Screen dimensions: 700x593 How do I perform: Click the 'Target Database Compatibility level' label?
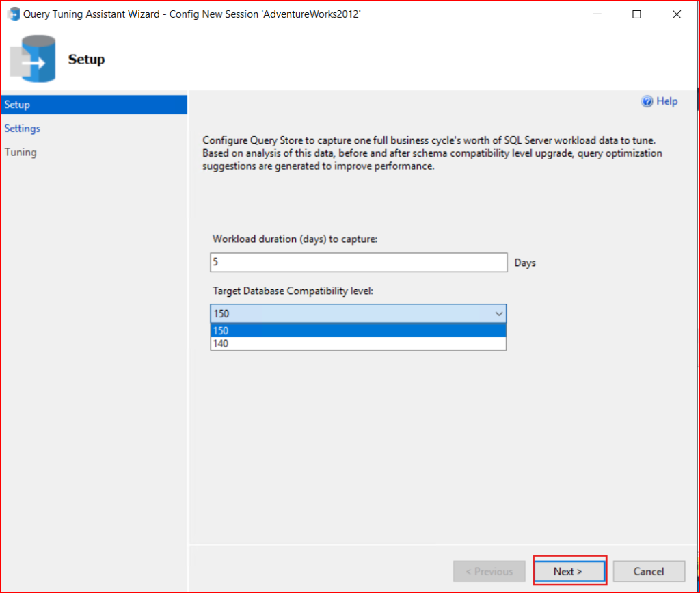[x=293, y=291]
